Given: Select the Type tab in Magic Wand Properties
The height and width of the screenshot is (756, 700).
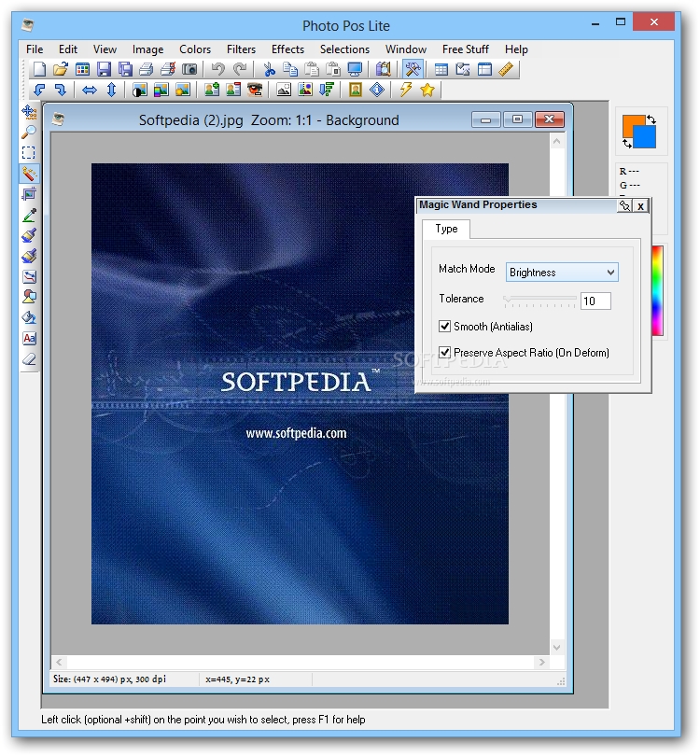Looking at the screenshot, I should 446,229.
